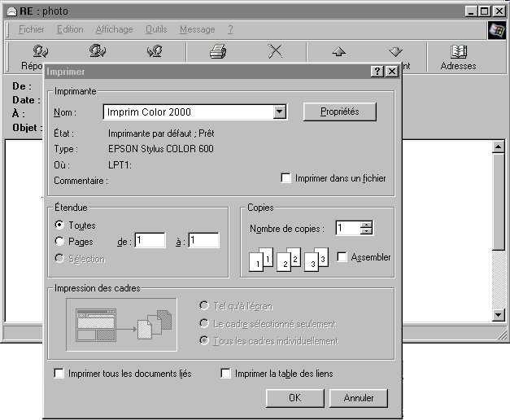Open the Message menu

(198, 29)
